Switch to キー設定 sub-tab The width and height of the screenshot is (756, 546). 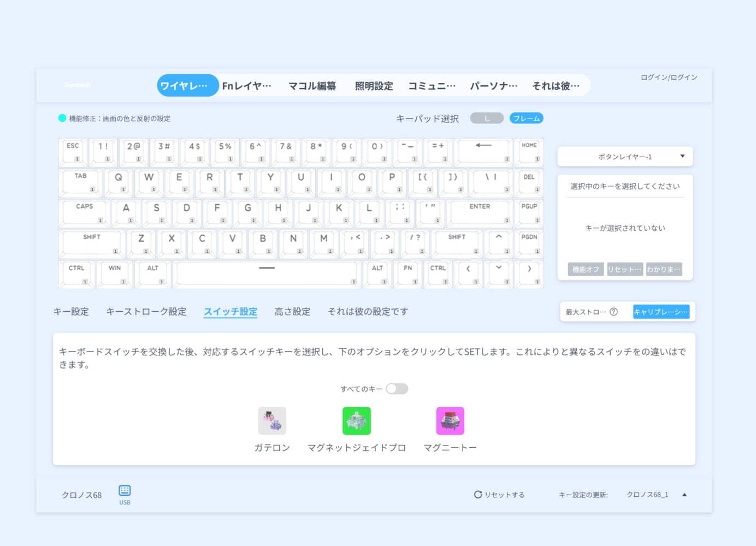pyautogui.click(x=71, y=311)
